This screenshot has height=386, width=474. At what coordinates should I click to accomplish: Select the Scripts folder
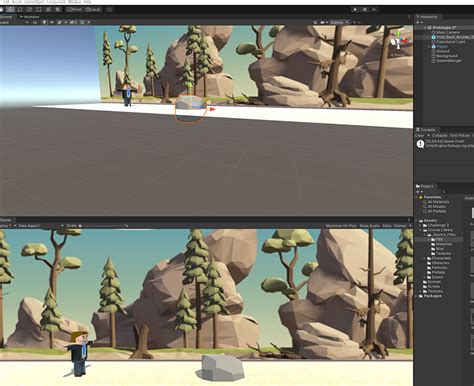[434, 286]
